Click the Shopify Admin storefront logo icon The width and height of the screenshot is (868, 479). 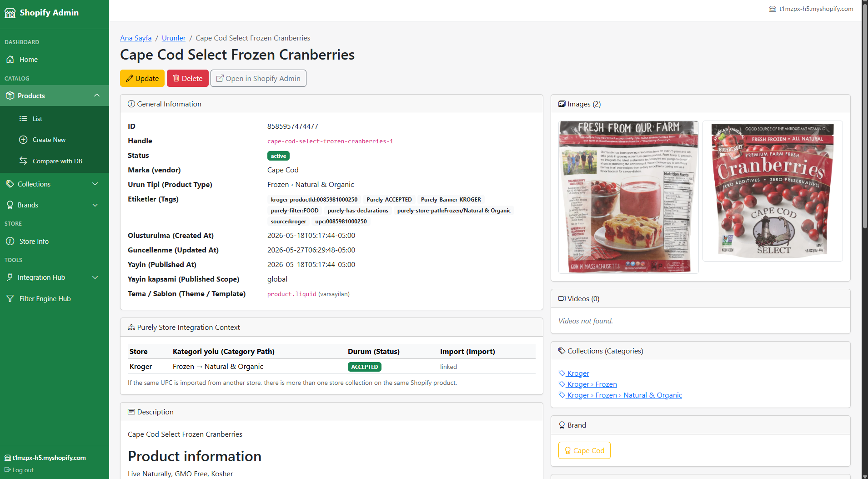pyautogui.click(x=10, y=13)
